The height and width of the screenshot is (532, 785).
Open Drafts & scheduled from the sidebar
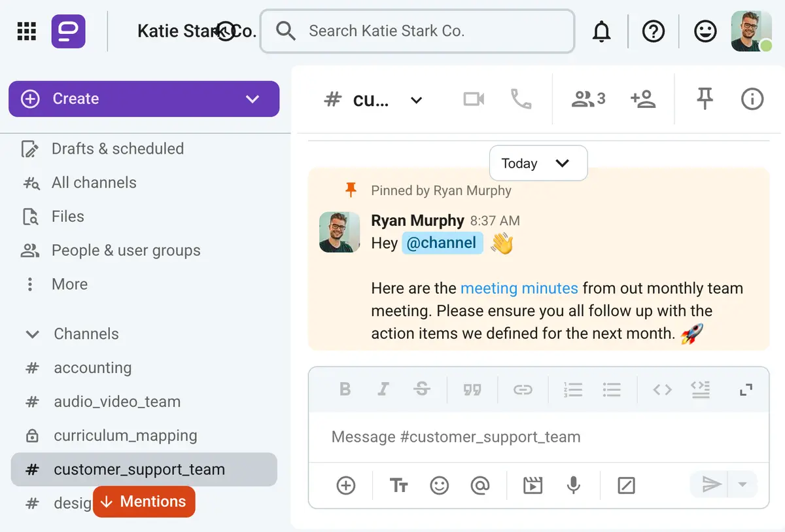tap(117, 149)
